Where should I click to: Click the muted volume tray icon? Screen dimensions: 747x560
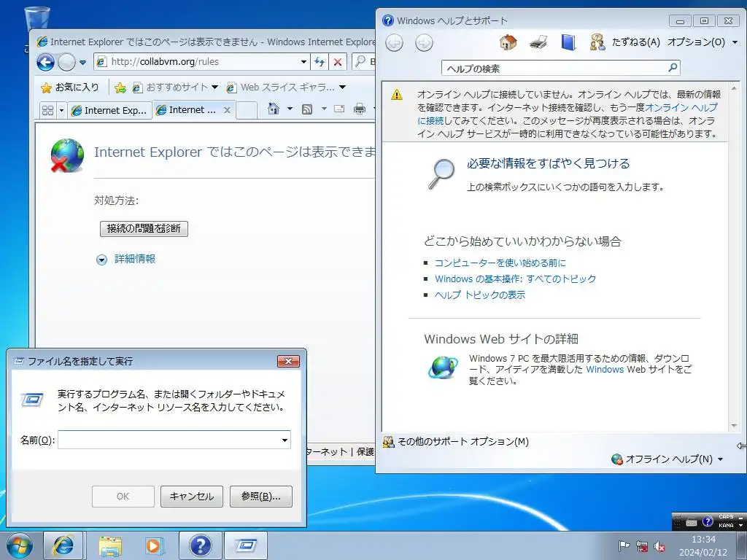659,546
